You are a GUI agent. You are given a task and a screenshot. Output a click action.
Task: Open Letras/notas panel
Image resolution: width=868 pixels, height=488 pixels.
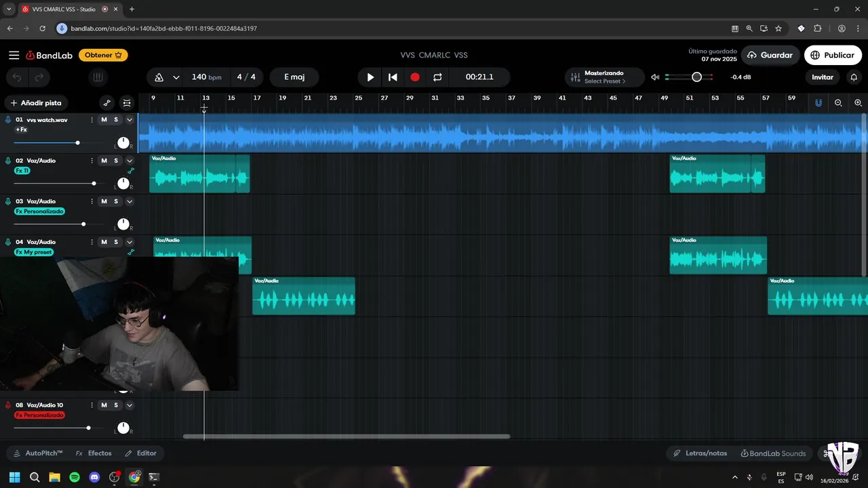coord(700,453)
